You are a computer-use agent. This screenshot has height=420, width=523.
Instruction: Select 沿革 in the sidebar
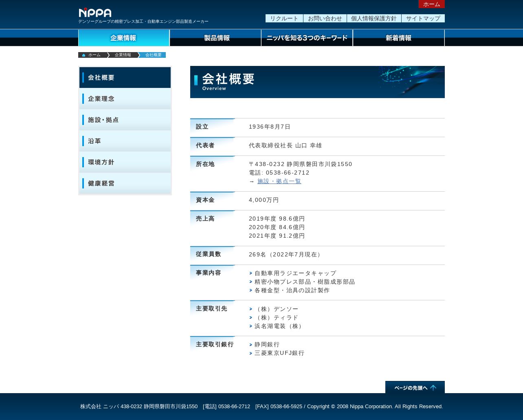point(125,141)
